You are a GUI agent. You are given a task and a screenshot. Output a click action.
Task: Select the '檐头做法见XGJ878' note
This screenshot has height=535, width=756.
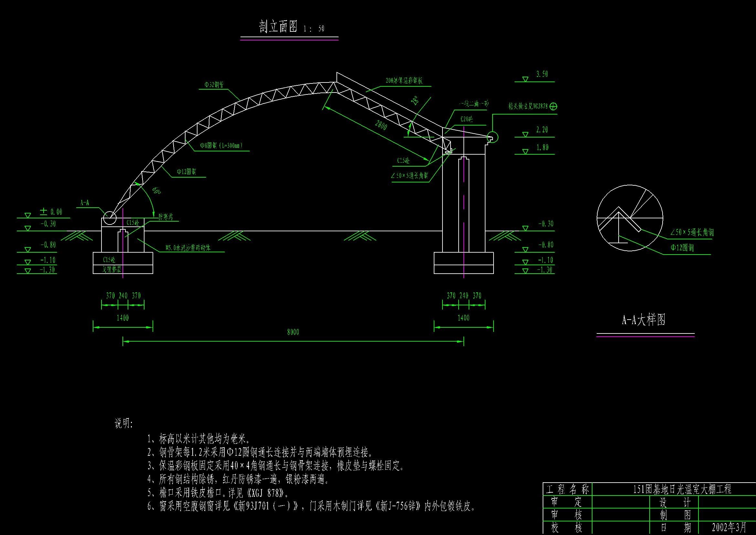click(528, 106)
